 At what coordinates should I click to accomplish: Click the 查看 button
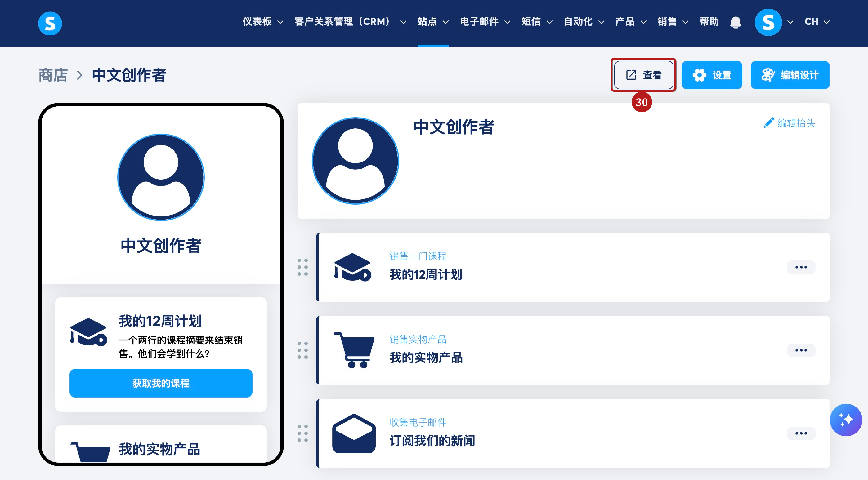[643, 75]
